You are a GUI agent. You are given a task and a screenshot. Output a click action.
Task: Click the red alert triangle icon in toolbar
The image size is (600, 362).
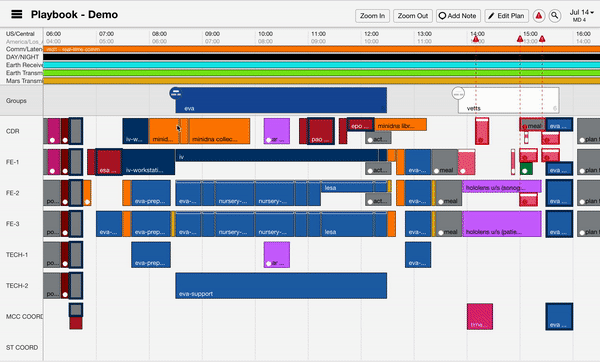(539, 16)
